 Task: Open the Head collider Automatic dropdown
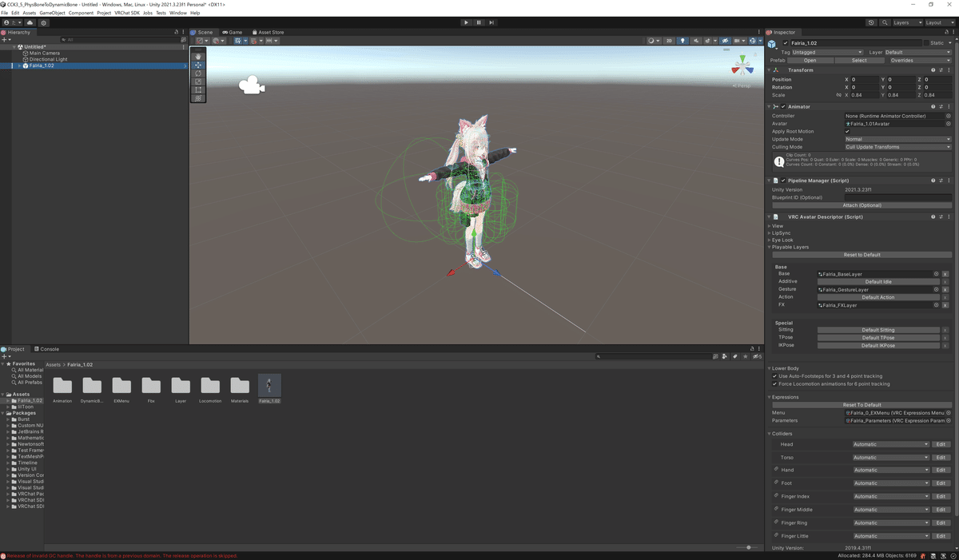(x=890, y=444)
